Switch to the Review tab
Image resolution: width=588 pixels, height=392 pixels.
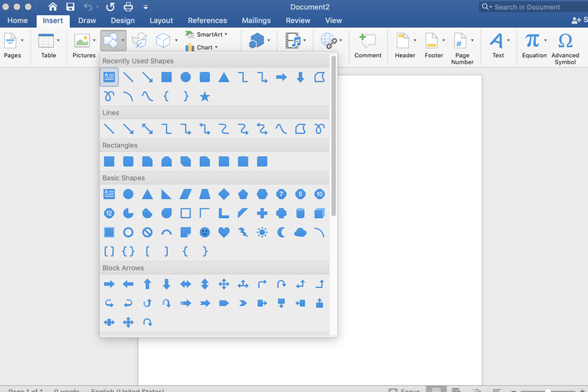point(298,20)
